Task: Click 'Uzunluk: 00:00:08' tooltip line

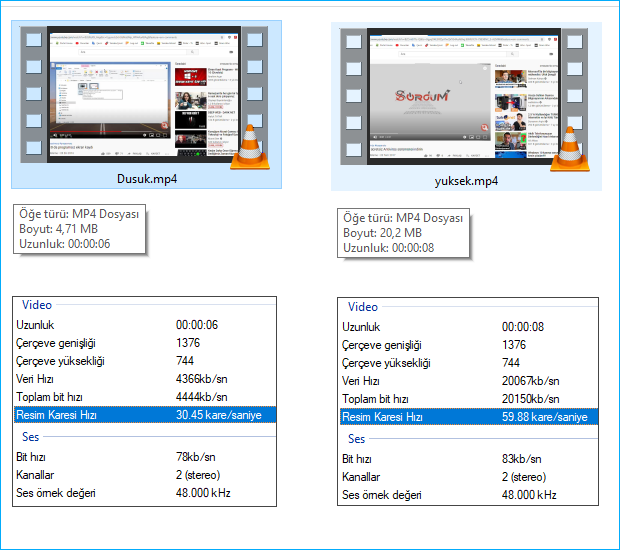Action: [x=389, y=248]
